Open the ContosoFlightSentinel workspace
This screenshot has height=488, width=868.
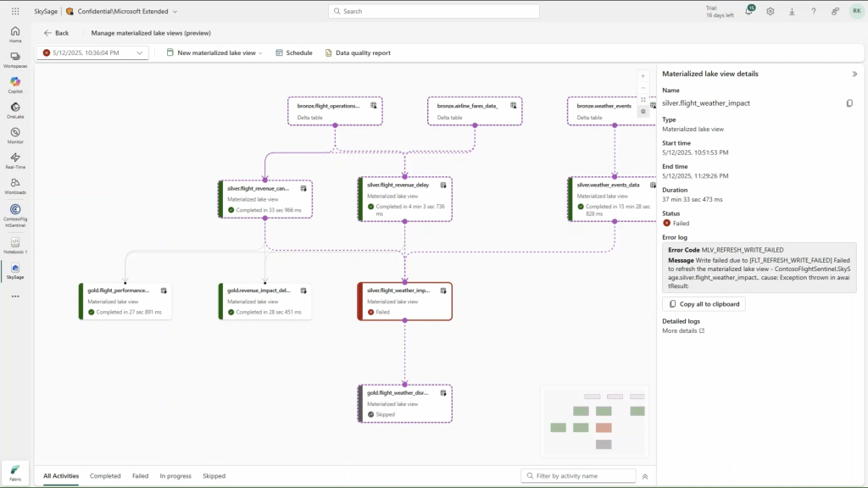click(x=15, y=214)
